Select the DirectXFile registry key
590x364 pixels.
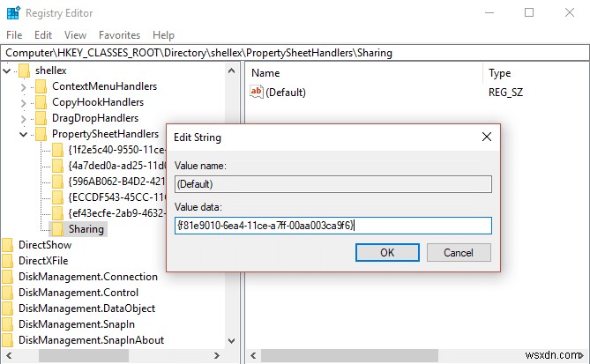pos(43,261)
